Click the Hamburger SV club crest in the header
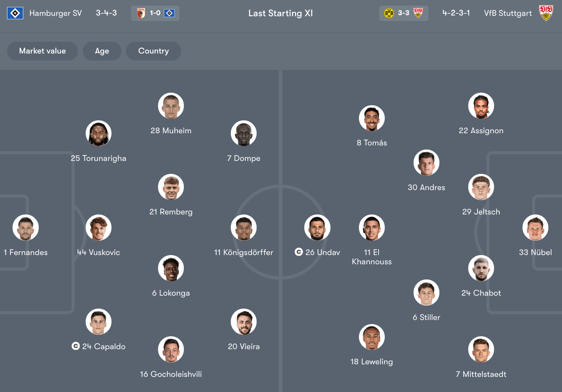This screenshot has height=392, width=562. coord(15,13)
